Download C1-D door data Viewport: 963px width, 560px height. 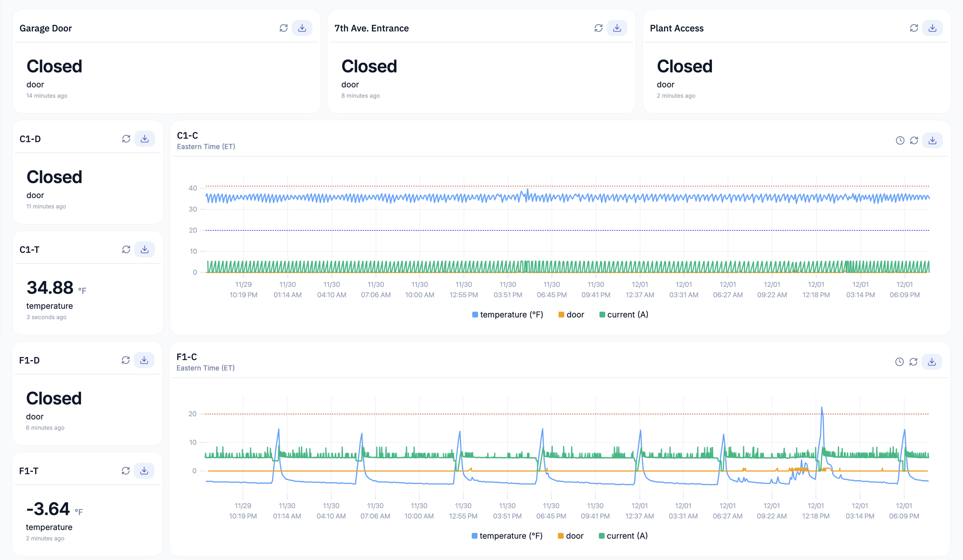click(x=145, y=139)
